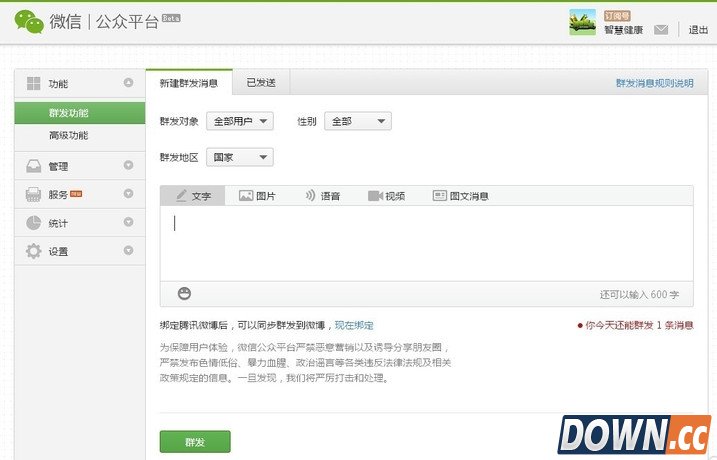The width and height of the screenshot is (717, 460).
Task: Click 现在绑定 link
Action: coord(354,326)
